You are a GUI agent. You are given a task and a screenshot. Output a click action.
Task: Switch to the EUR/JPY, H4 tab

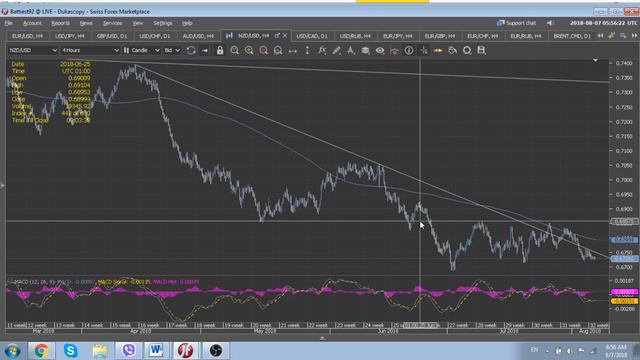[398, 36]
